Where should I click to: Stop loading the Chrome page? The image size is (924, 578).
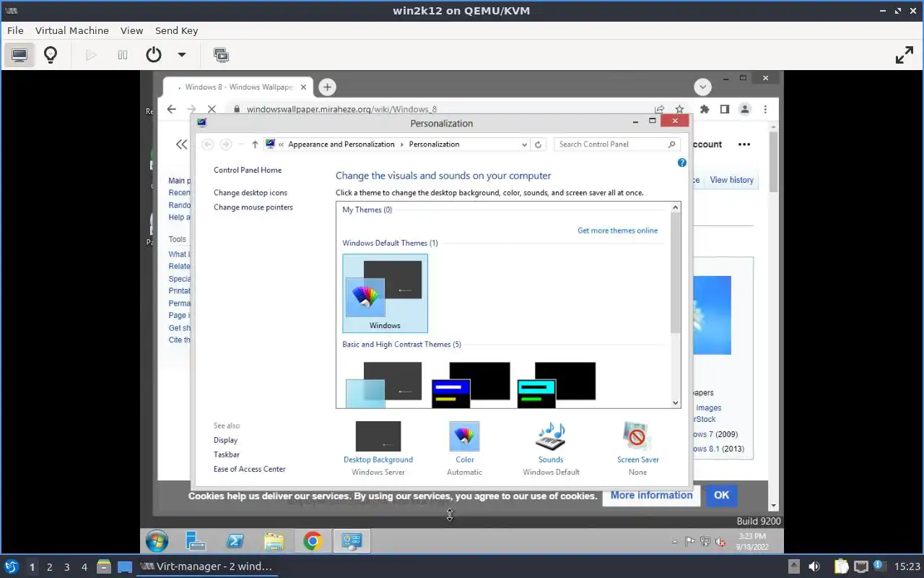212,109
